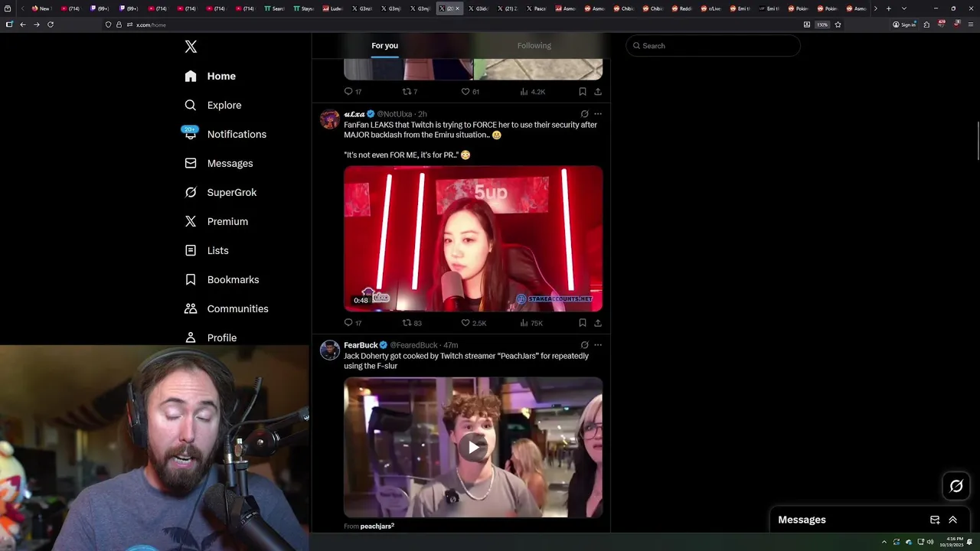Screen dimensions: 980x551
Task: Open taskbar clock showing 4:16 PM
Action: (x=952, y=542)
